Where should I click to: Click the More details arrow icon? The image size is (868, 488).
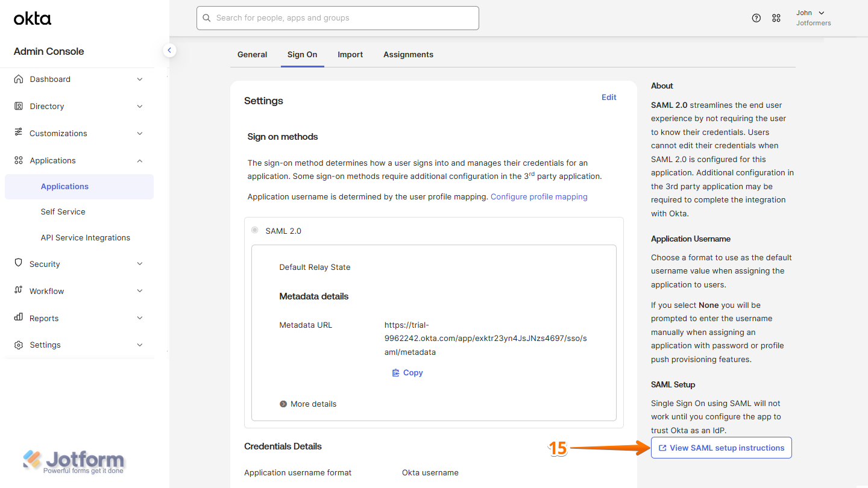pyautogui.click(x=283, y=404)
